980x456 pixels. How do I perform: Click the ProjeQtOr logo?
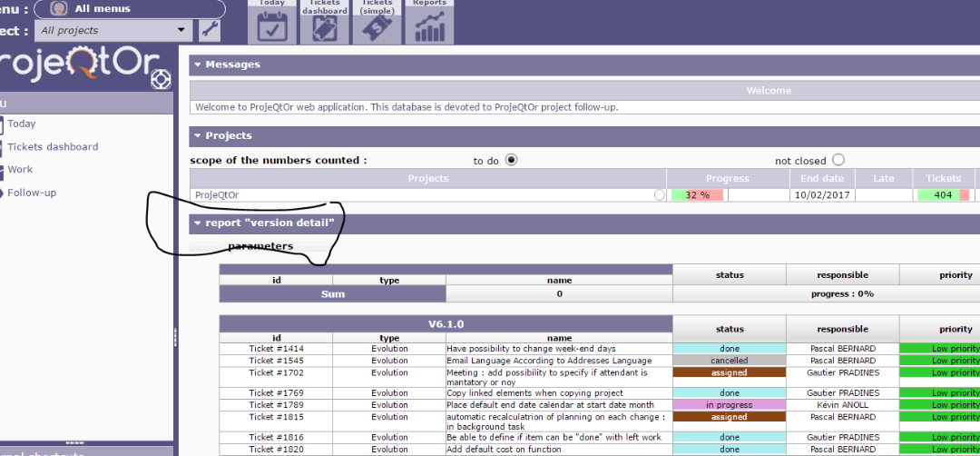tap(77, 65)
